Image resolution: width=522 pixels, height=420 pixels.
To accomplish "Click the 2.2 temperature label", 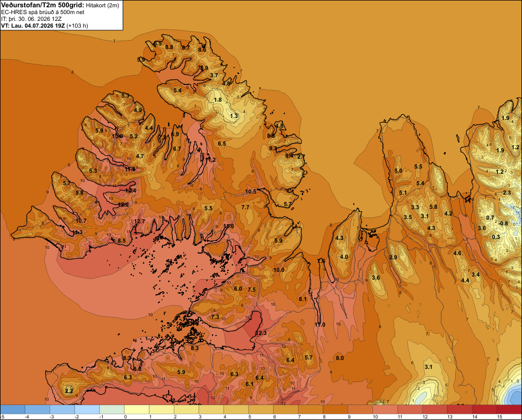I will (x=69, y=391).
